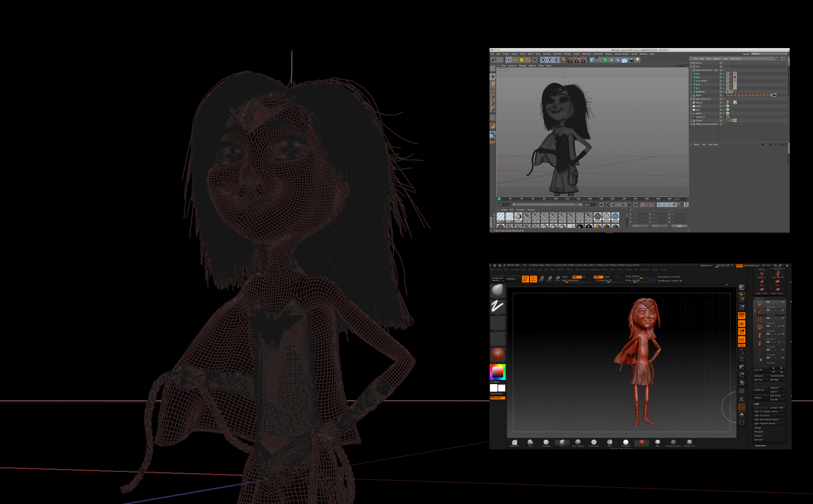
Task: Open Edit Render Settings in Cinema 4D
Action: click(x=584, y=60)
